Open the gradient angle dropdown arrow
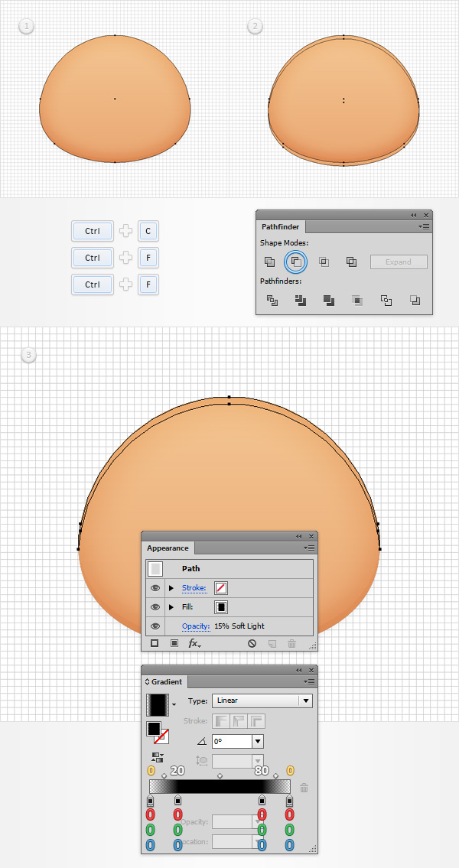Screen dimensions: 459x868 [x=258, y=741]
